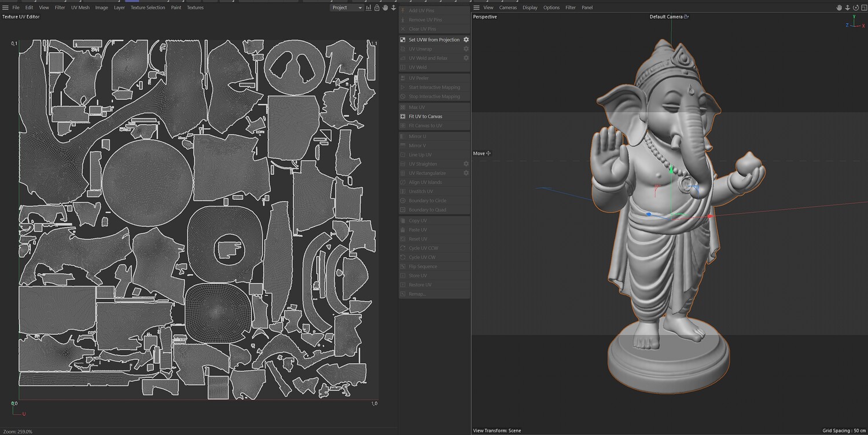The width and height of the screenshot is (868, 435).
Task: Select the Perspective viewport pan hand icon
Action: tap(840, 8)
